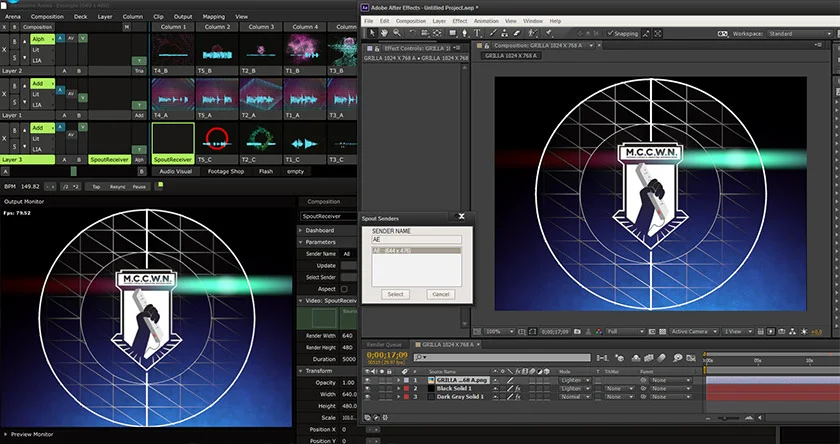Select the Puppet Pin tool
Viewport: 840px width, 444px height.
click(x=549, y=33)
